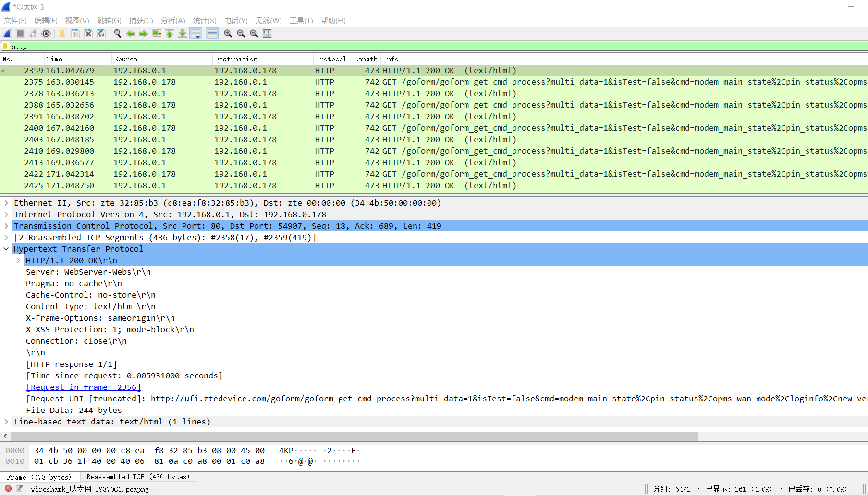
Task: Stop the running packet capture
Action: tap(20, 34)
